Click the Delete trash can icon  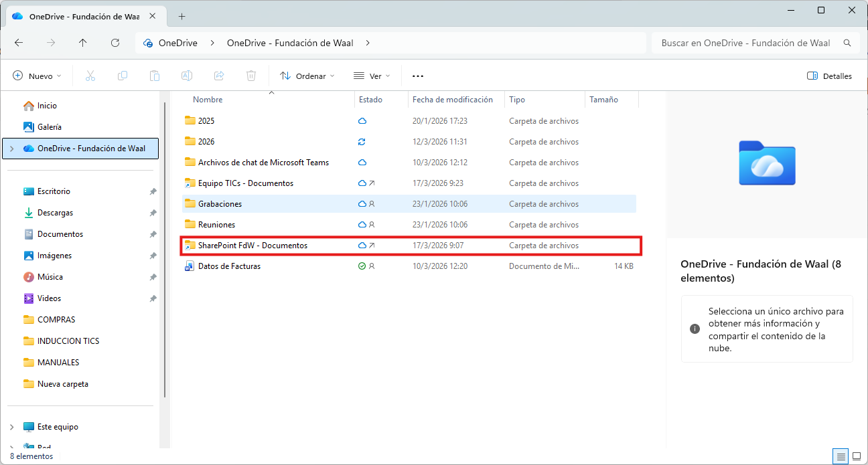coord(251,76)
